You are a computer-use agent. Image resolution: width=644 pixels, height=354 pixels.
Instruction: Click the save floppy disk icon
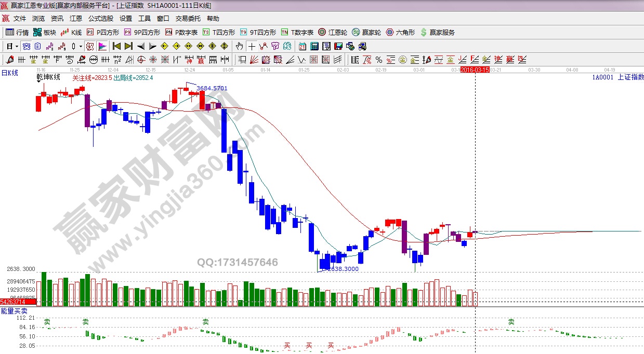pos(338,46)
